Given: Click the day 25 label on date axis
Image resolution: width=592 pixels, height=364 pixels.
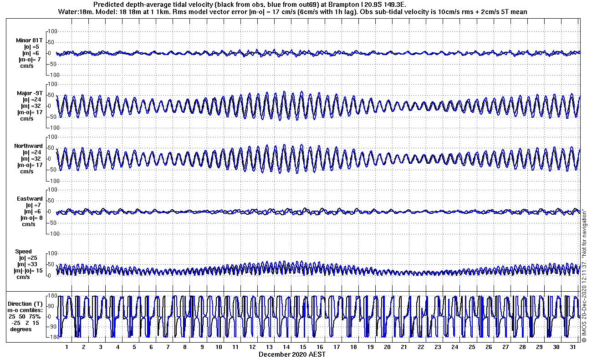Looking at the screenshot, I should [x=471, y=347].
